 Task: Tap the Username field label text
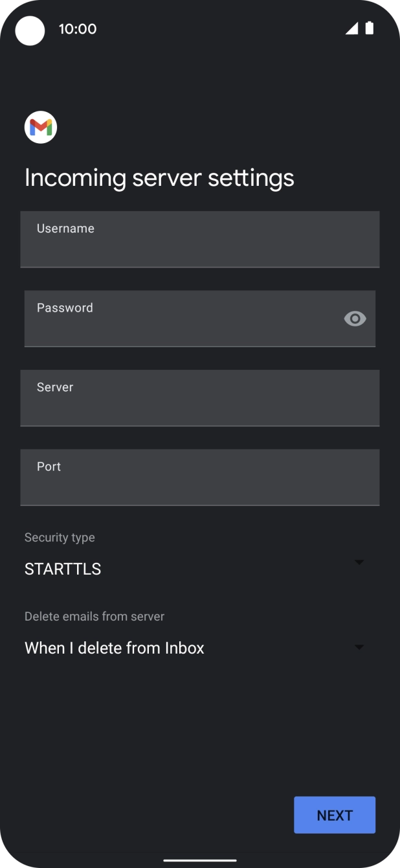[x=65, y=228]
